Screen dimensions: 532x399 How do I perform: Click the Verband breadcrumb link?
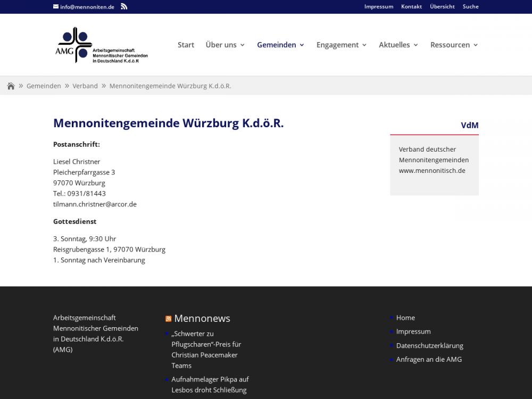[85, 86]
